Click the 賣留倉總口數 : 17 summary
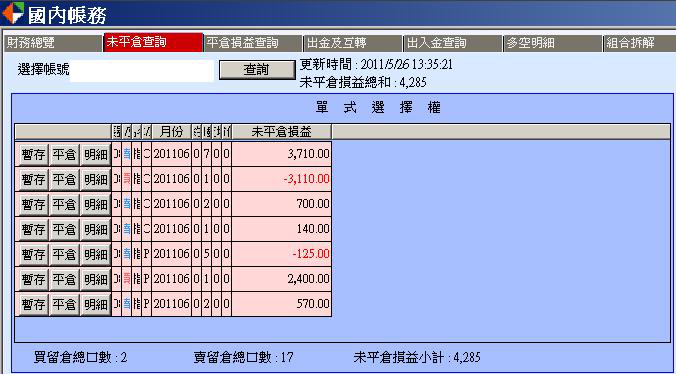Viewport: 676px width, 374px height. [244, 357]
